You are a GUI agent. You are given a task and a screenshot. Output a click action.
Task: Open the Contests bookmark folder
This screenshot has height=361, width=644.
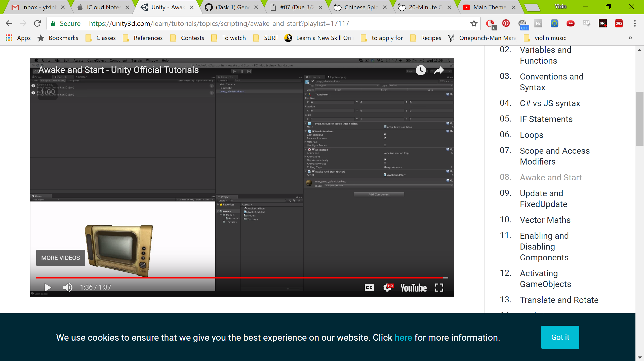coord(187,38)
